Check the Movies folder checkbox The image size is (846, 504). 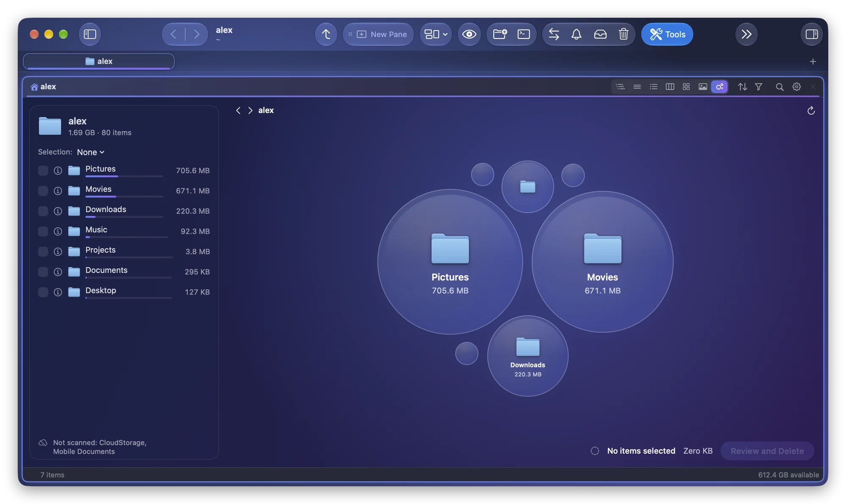[x=43, y=191]
